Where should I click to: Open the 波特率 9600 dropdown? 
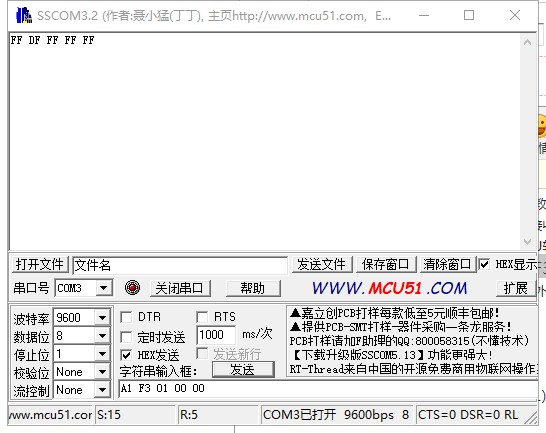[x=102, y=317]
